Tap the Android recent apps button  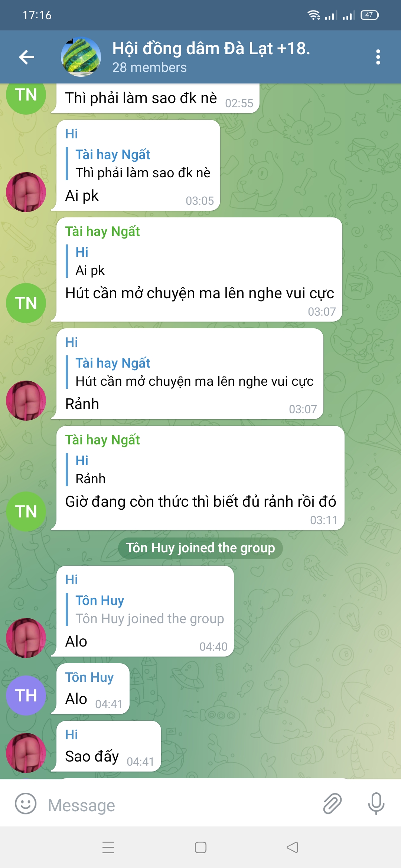108,847
